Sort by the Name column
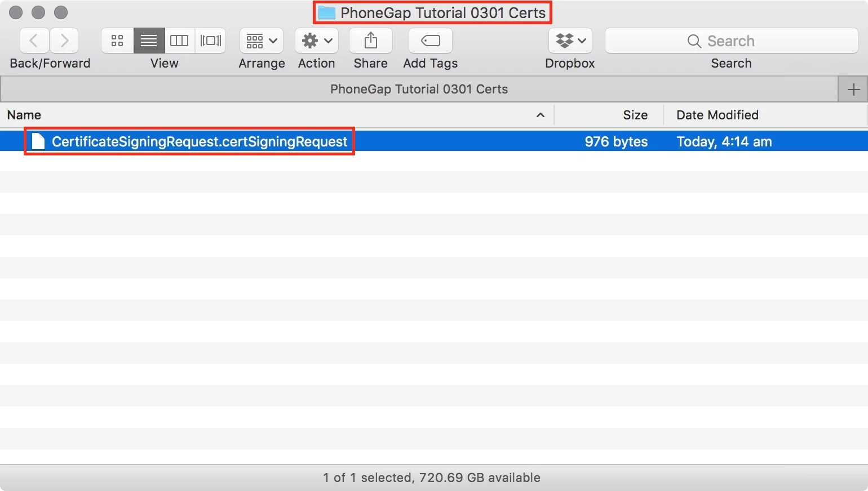The width and height of the screenshot is (868, 491). (x=276, y=115)
